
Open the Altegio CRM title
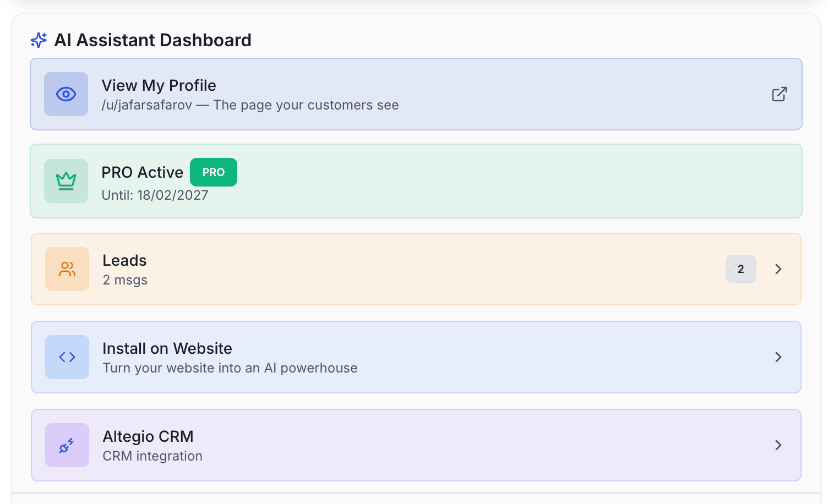148,436
